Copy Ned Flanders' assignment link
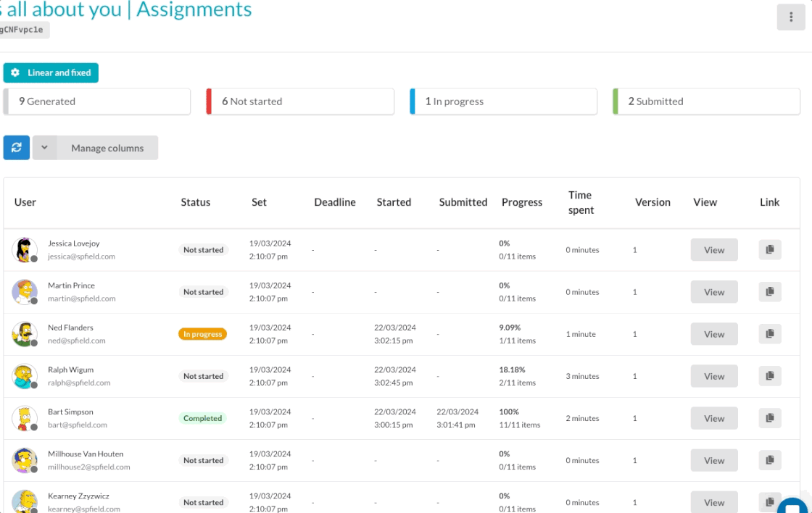 pyautogui.click(x=770, y=333)
